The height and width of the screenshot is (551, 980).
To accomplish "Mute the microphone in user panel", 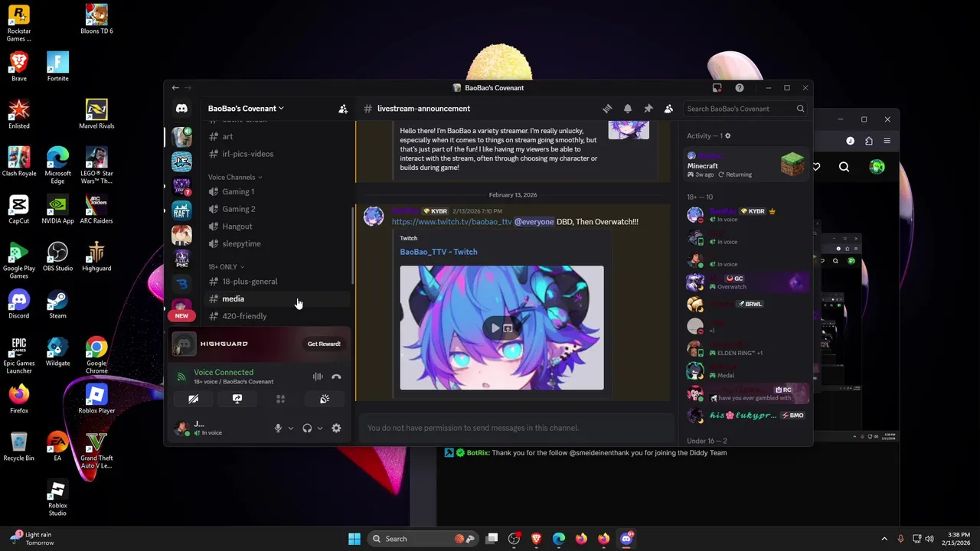I will click(278, 429).
